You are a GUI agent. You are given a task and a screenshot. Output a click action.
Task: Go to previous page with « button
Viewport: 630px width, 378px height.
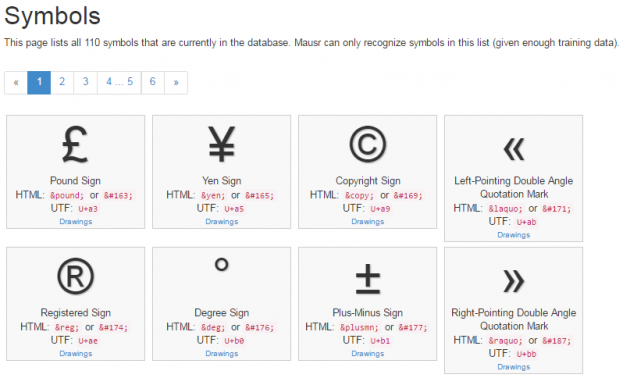pos(16,82)
